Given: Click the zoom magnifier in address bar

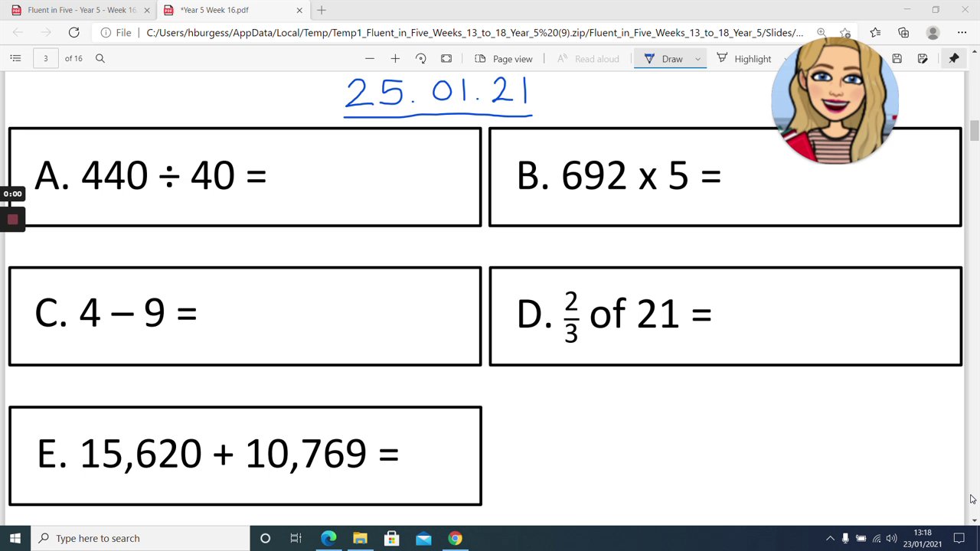Looking at the screenshot, I should pyautogui.click(x=822, y=32).
